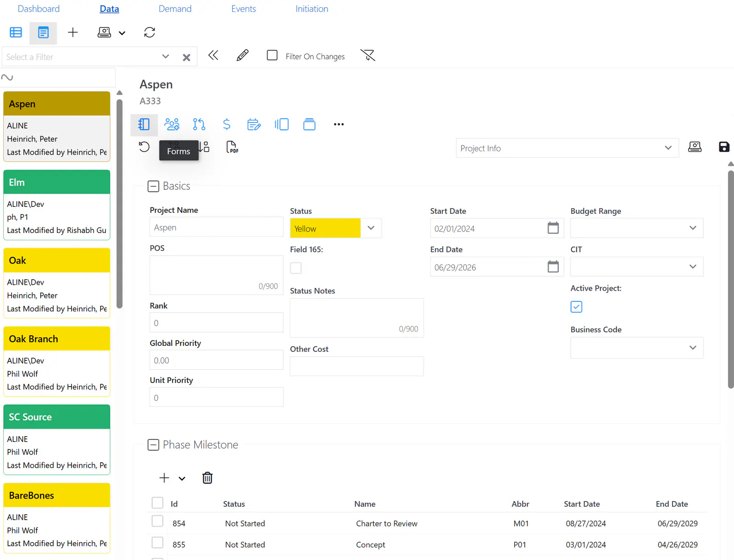Uncheck the Active Project checkbox

tap(576, 307)
